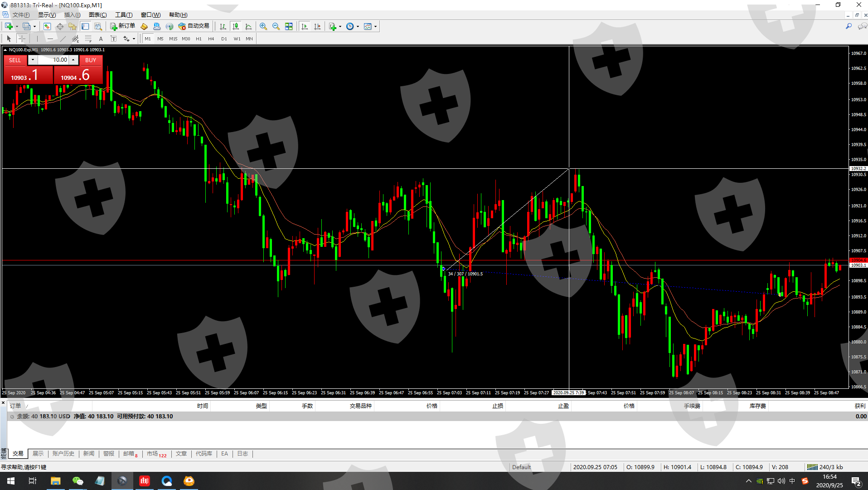Click the tile windows icon

tap(289, 26)
